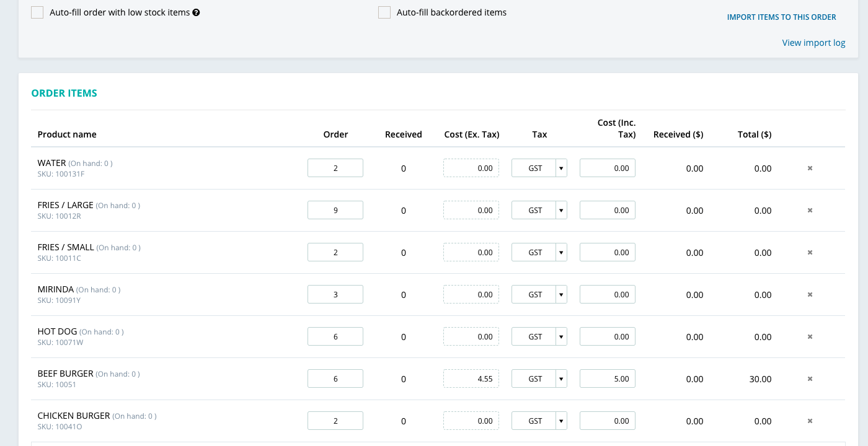Enable auto-fill order with low stock items

point(38,12)
